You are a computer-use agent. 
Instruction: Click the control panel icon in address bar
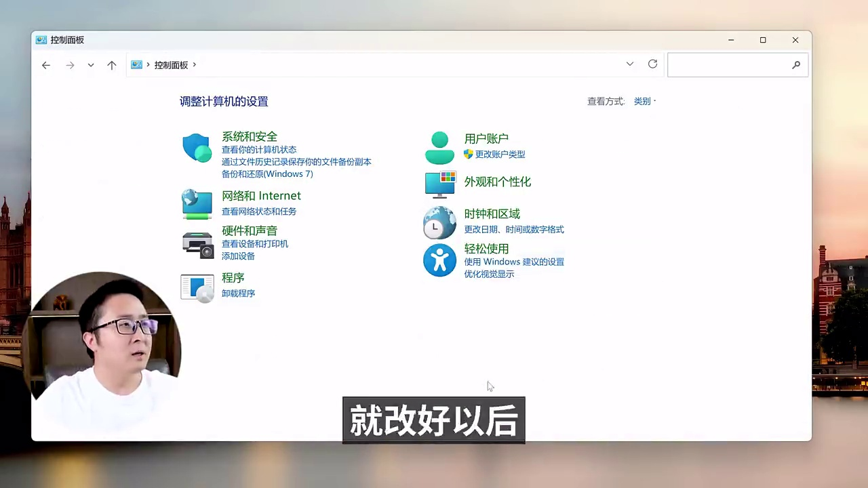point(136,64)
